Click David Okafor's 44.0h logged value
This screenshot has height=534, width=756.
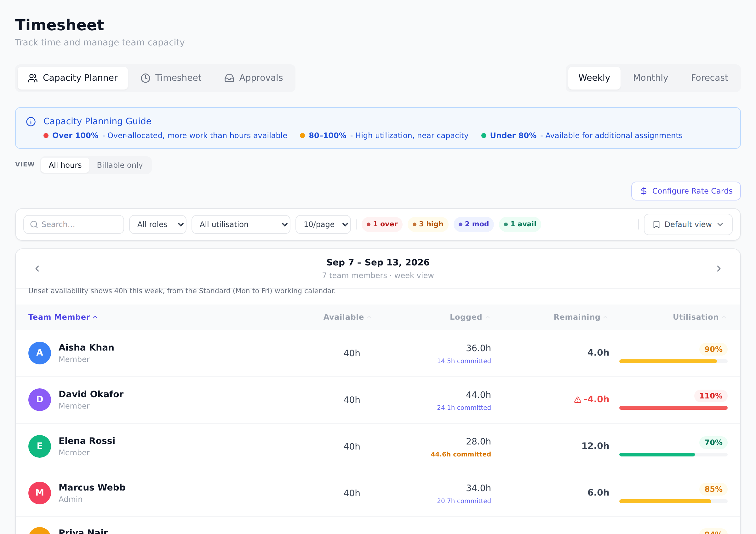478,395
